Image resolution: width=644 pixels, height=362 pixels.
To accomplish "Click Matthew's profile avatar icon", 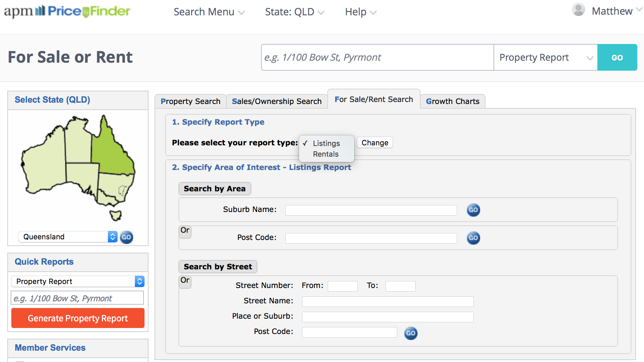I will [578, 10].
